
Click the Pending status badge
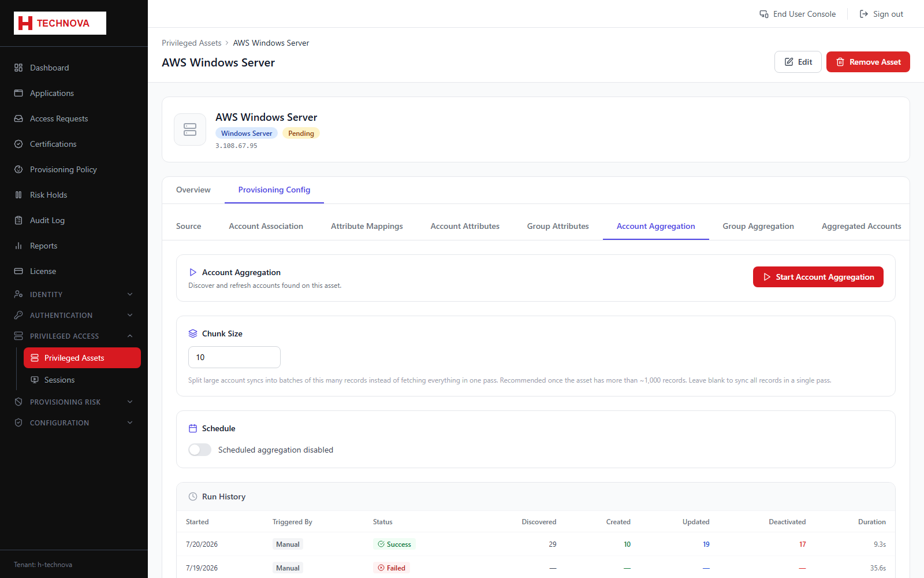[x=301, y=134]
